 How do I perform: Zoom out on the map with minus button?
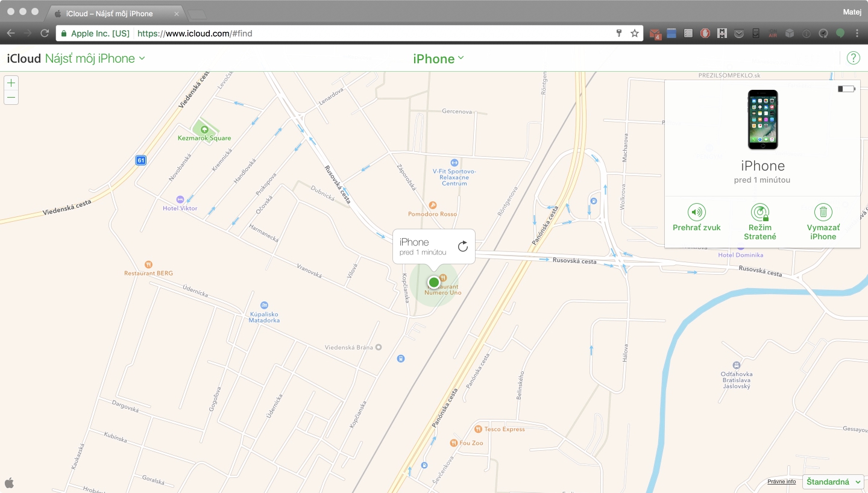coord(11,97)
